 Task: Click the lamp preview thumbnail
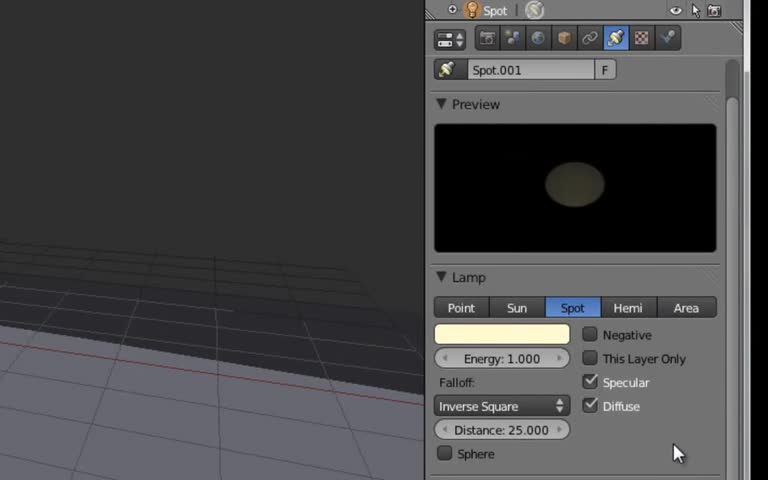point(575,188)
